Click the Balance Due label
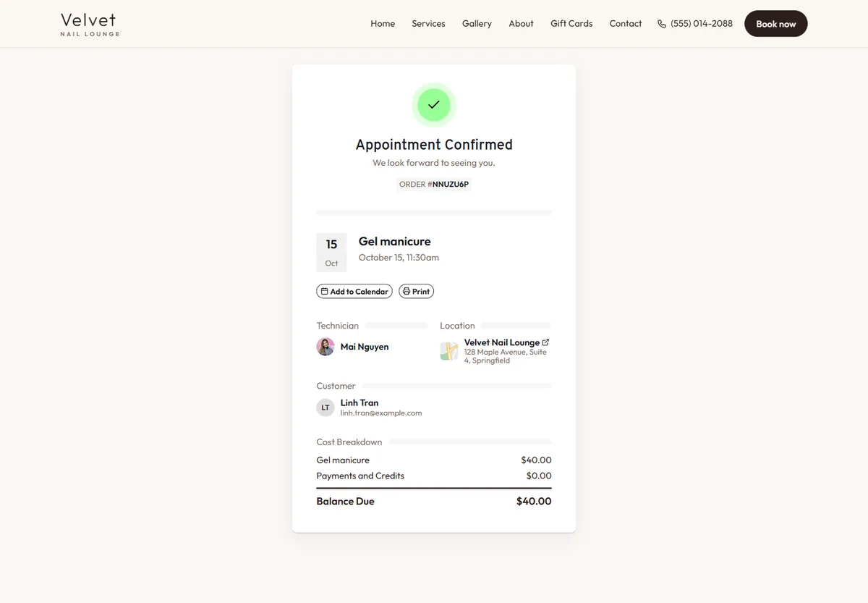This screenshot has height=603, width=868. 345,501
